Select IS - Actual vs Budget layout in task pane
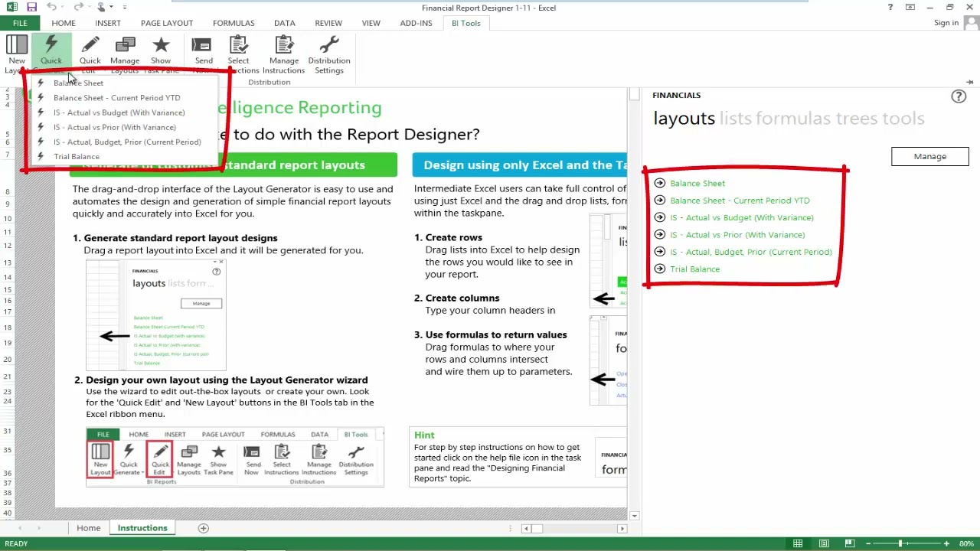The image size is (980, 551). coord(742,217)
